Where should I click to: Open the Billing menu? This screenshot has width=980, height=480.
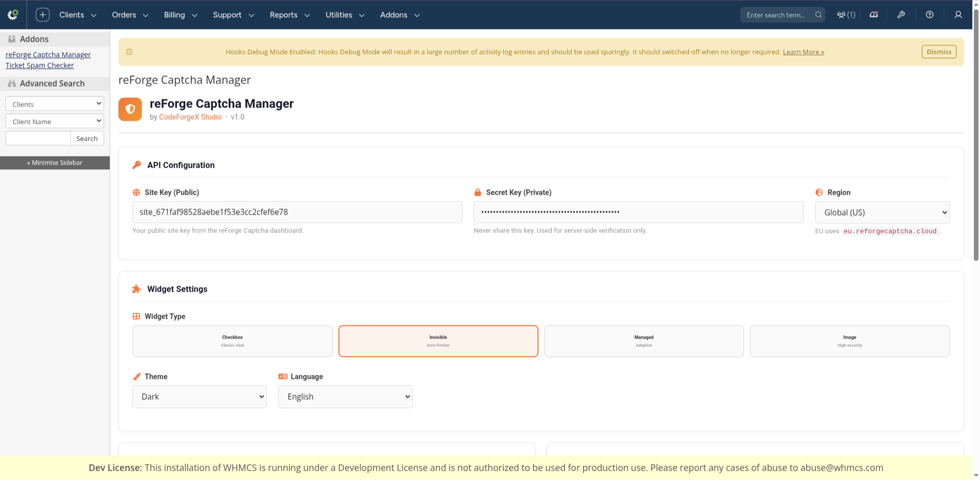180,15
